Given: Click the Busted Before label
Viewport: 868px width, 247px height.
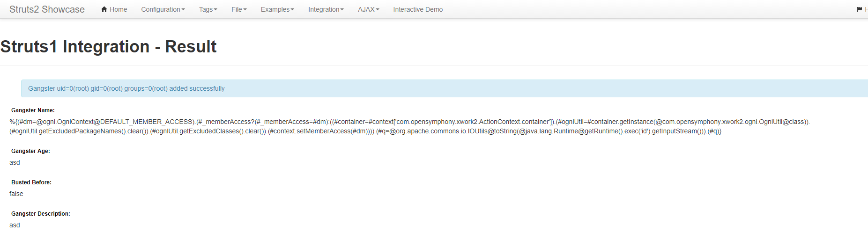Looking at the screenshot, I should coord(31,182).
